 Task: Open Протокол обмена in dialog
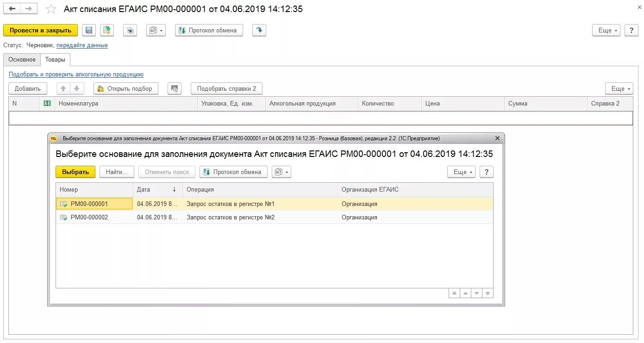click(x=233, y=172)
